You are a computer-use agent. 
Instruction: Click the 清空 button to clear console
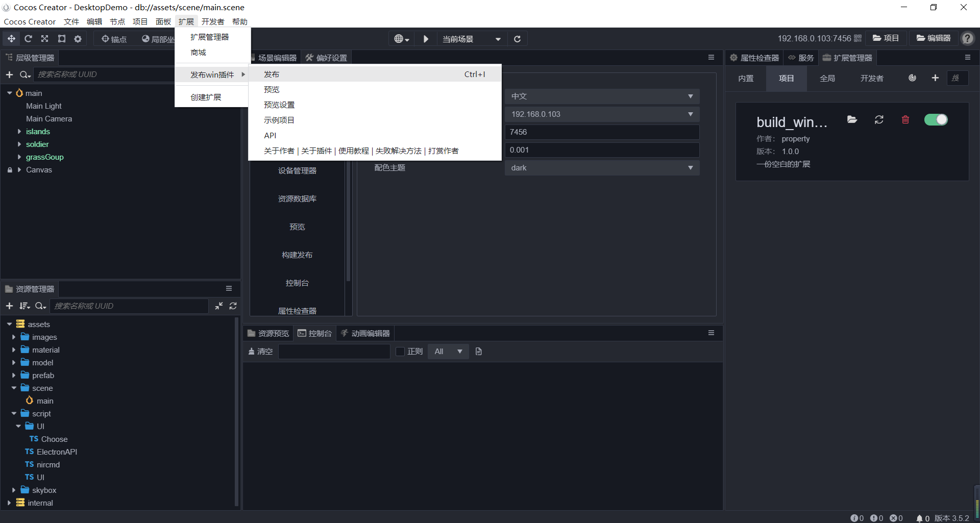tap(260, 352)
